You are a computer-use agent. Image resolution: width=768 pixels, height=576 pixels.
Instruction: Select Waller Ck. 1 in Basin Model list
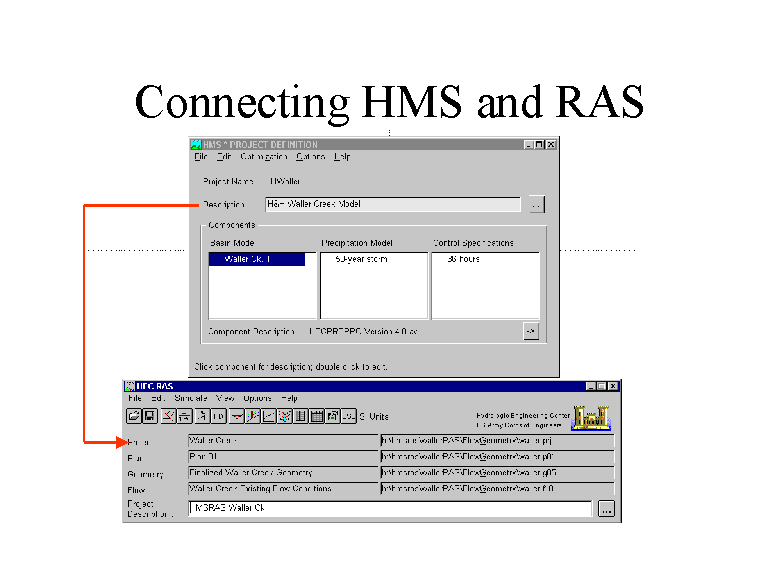pos(248,259)
